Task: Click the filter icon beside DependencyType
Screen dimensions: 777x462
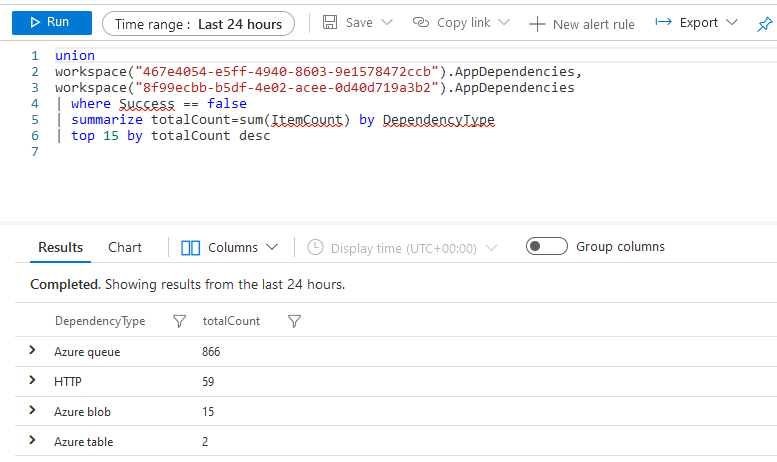Action: point(179,321)
